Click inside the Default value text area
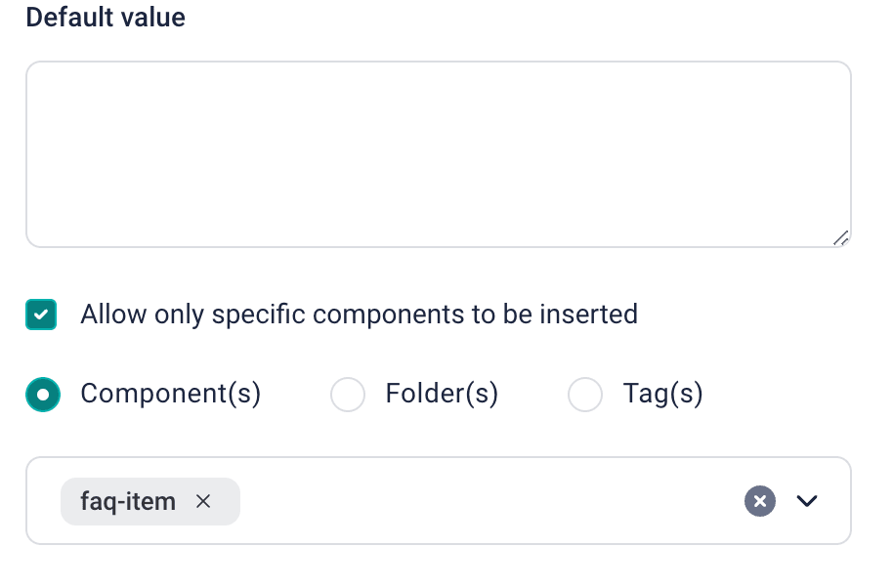Image resolution: width=893 pixels, height=588 pixels. click(x=438, y=154)
